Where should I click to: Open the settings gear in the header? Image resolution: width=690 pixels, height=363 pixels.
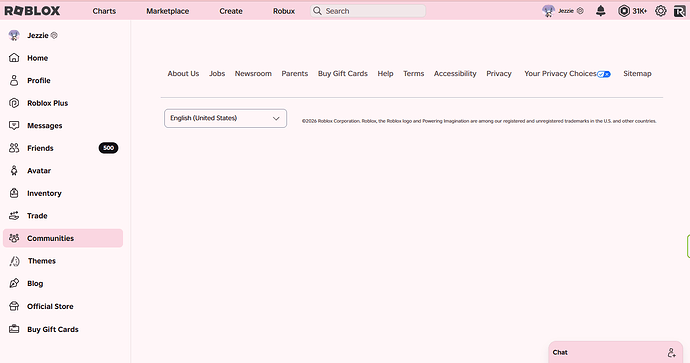(661, 11)
